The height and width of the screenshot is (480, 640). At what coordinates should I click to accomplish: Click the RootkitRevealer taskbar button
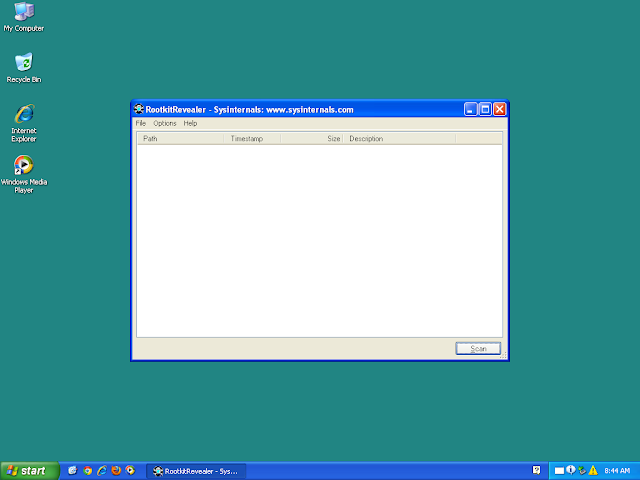[x=196, y=471]
